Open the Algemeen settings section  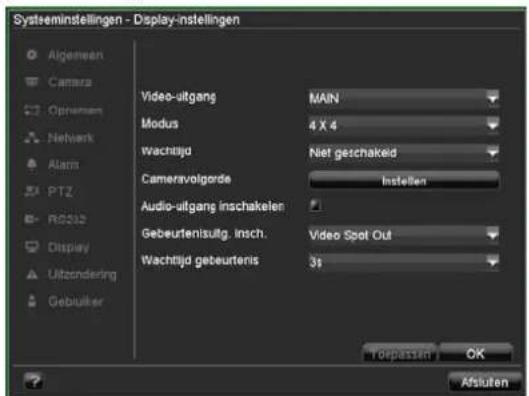pyautogui.click(x=76, y=55)
